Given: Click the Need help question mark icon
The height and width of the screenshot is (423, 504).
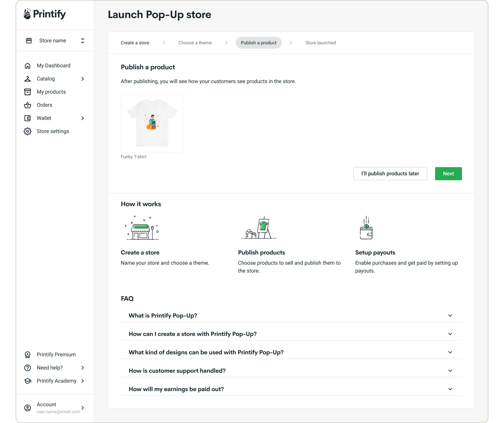Looking at the screenshot, I should pyautogui.click(x=28, y=368).
